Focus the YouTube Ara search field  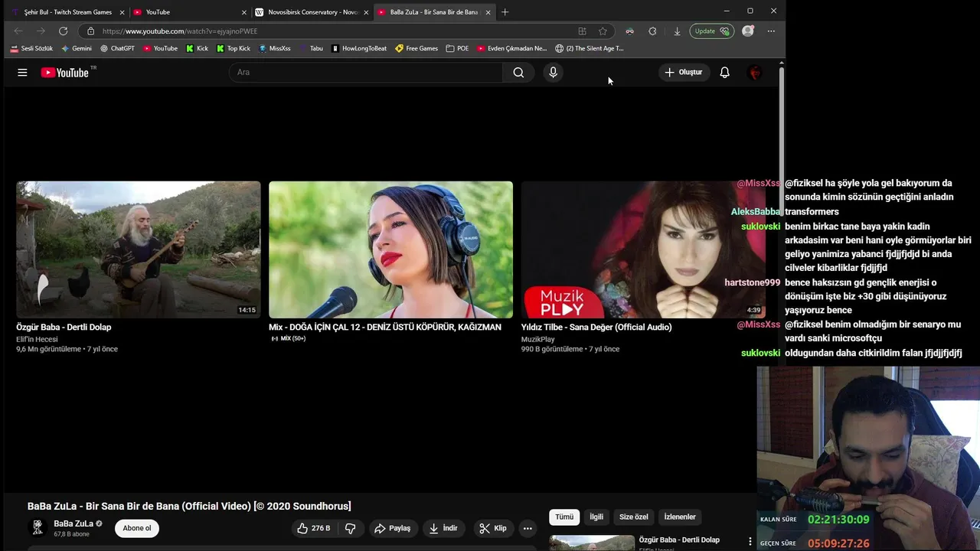pyautogui.click(x=366, y=72)
